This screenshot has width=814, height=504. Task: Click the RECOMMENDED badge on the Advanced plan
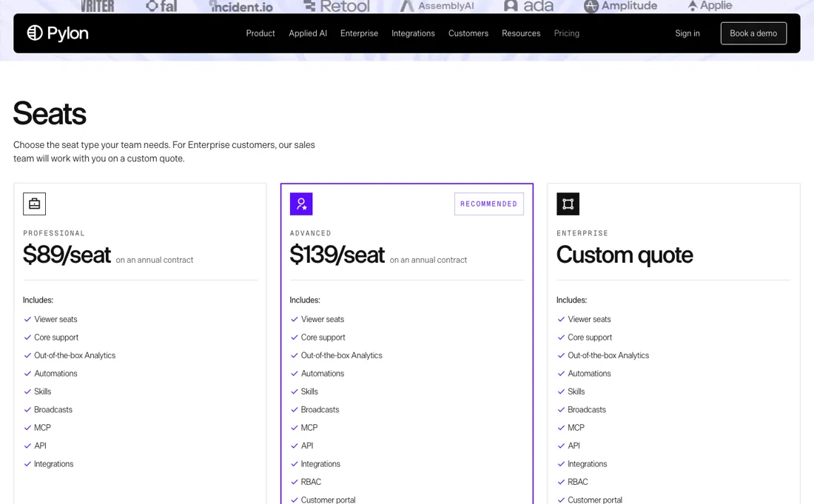click(489, 204)
